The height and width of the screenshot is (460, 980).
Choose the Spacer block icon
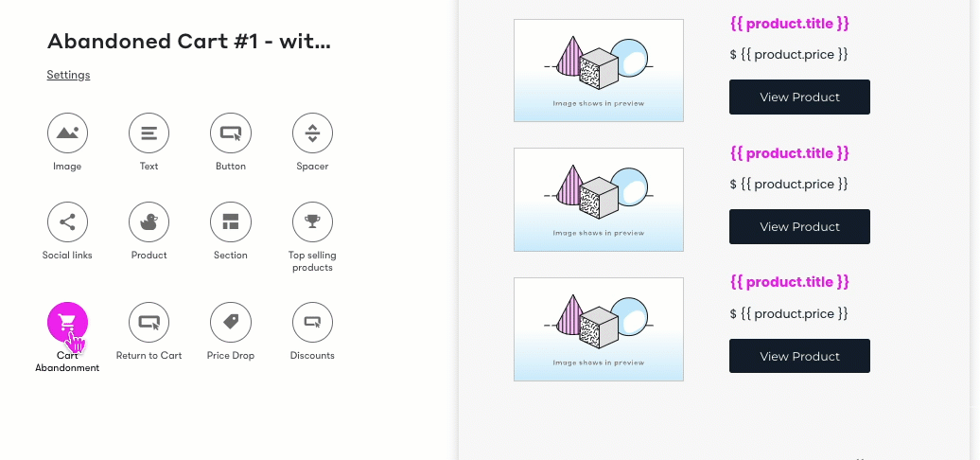tap(312, 133)
